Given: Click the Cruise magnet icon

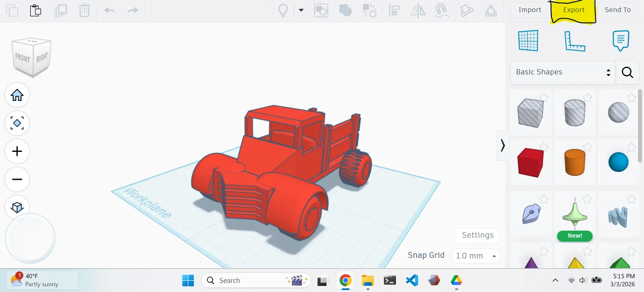Looking at the screenshot, I should tap(442, 10).
